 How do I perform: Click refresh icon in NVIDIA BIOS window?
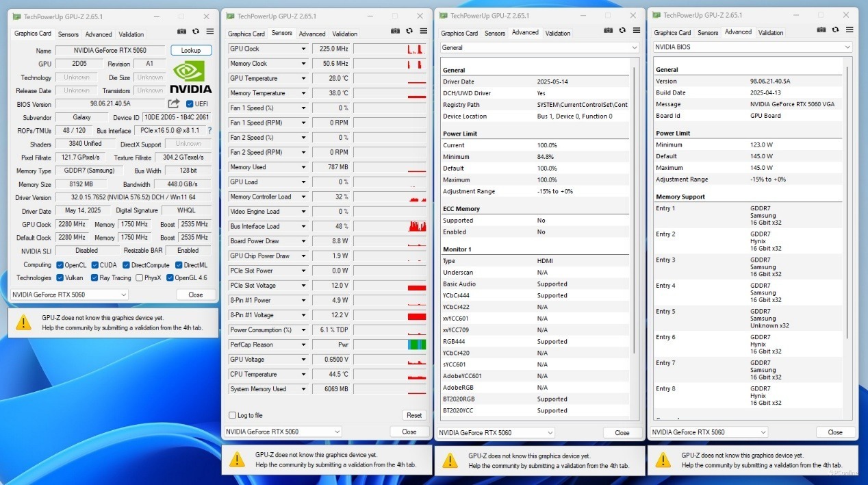tap(835, 31)
